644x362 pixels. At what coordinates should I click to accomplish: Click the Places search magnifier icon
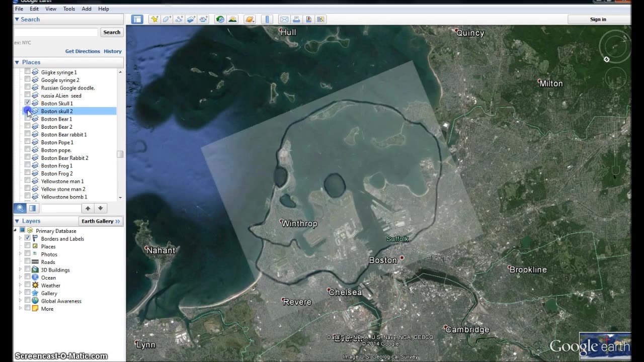(x=20, y=208)
